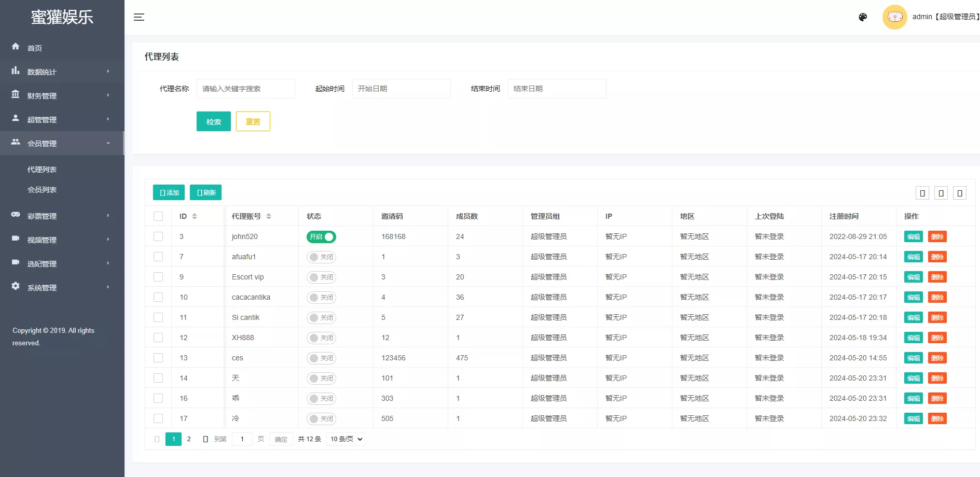Screen dimensions: 980x477
Task: Check the select-all header checkbox
Action: 158,216
